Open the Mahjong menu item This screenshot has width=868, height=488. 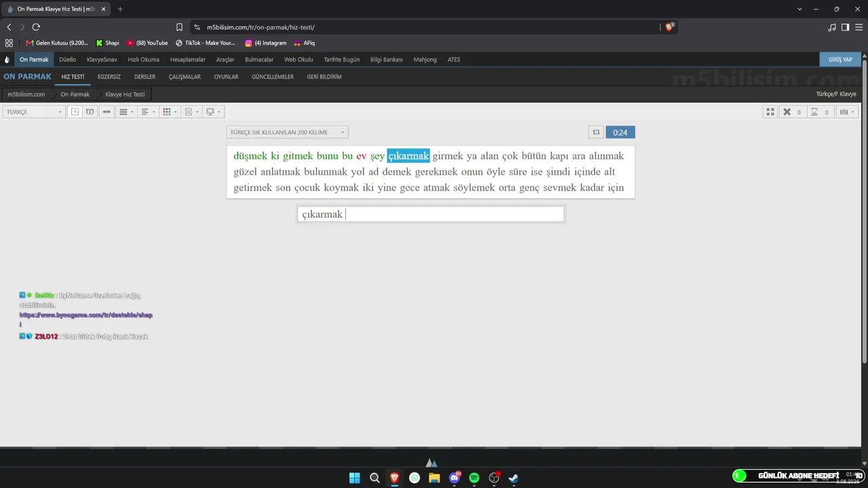click(x=425, y=60)
